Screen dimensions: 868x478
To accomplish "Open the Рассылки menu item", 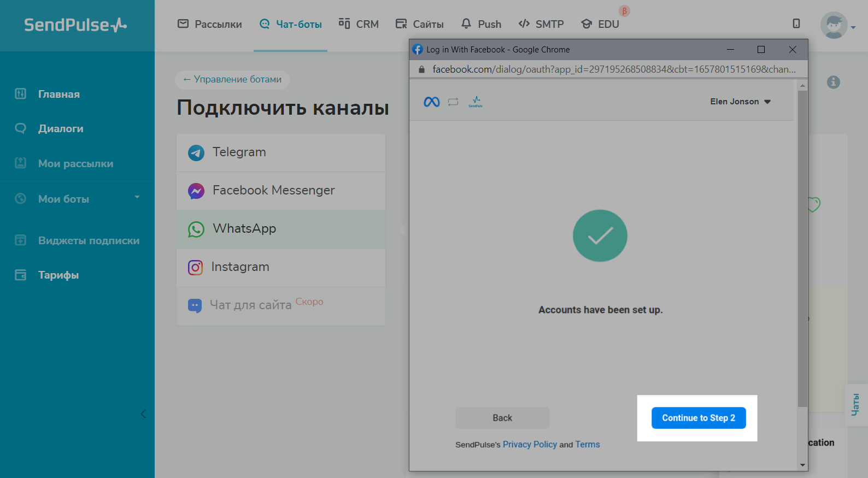I will click(210, 25).
